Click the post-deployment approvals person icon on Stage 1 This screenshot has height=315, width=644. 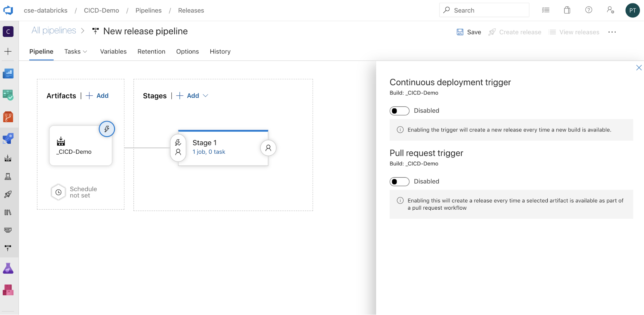tap(268, 148)
